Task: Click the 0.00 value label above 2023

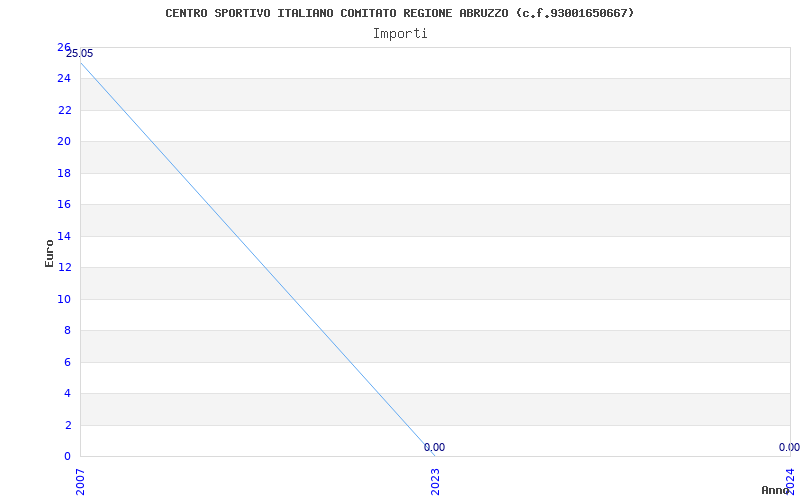Action: (434, 447)
